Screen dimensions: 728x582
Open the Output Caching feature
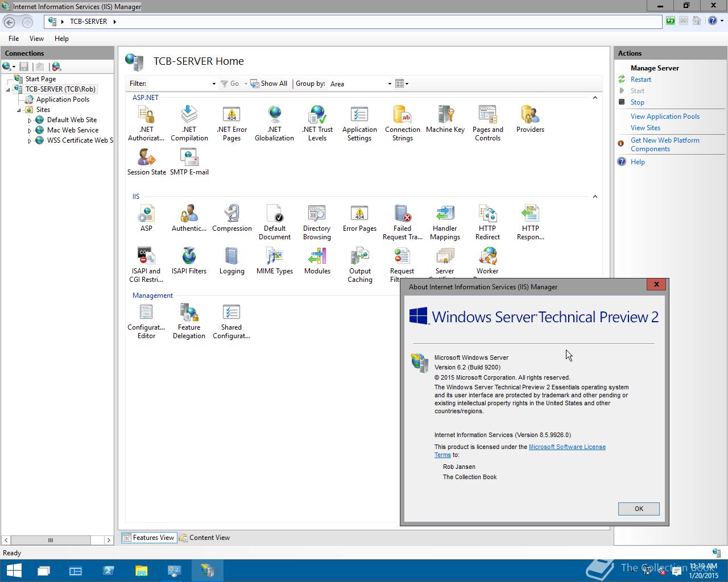click(359, 265)
